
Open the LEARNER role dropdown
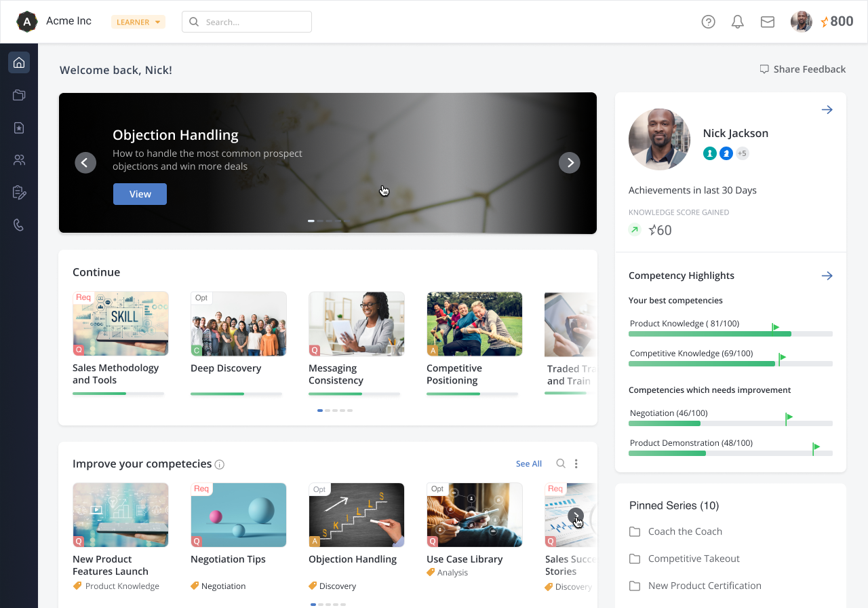pyautogui.click(x=138, y=21)
